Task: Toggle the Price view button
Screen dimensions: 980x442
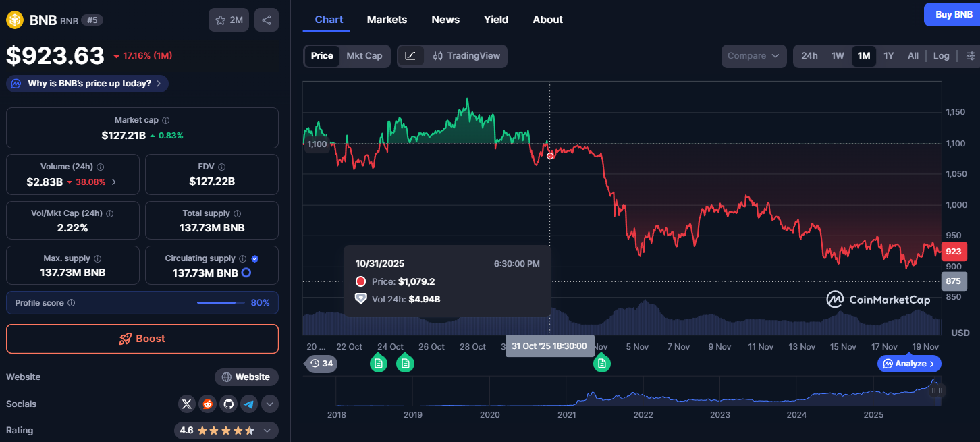Action: (x=322, y=56)
